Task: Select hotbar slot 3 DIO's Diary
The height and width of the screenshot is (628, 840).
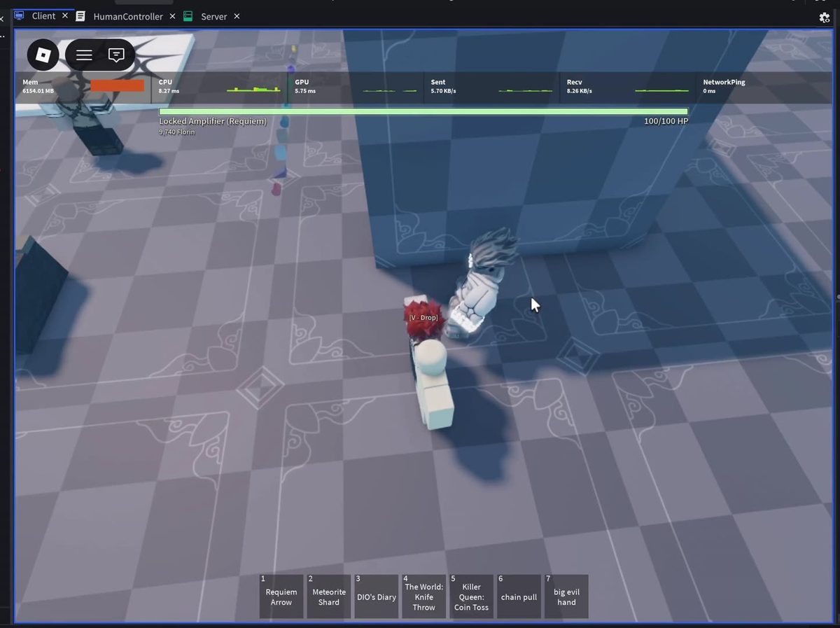Action: 377,596
